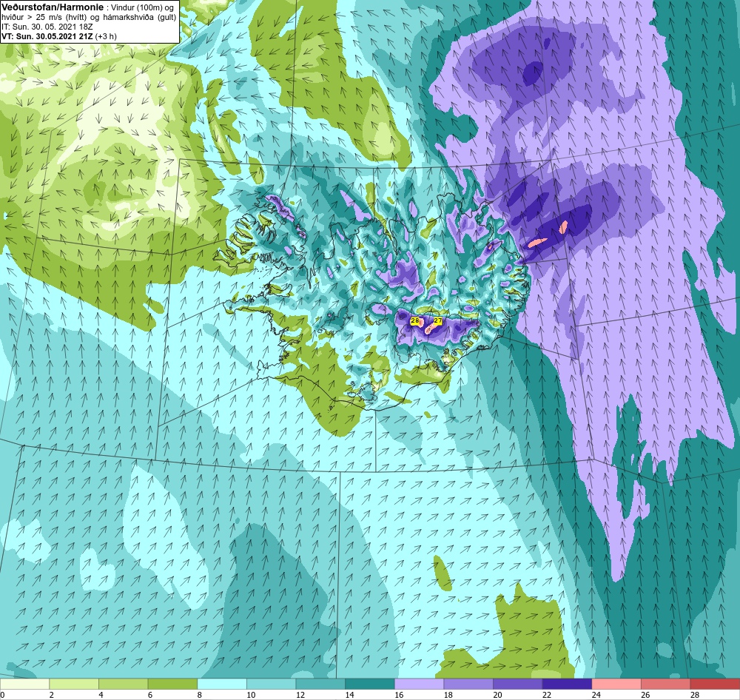Click the 0–2 m/s pale yellow legend swatch

click(24, 684)
